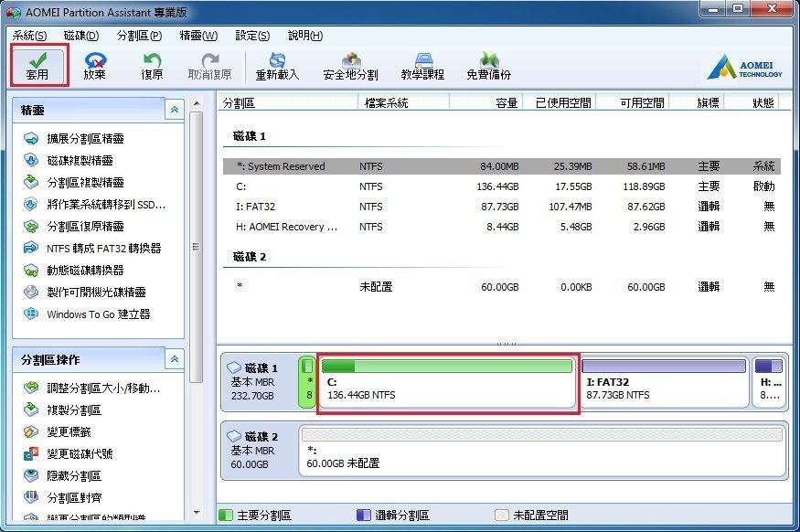Sort by the 檔案系統 column header
The width and height of the screenshot is (800, 532).
click(x=403, y=102)
